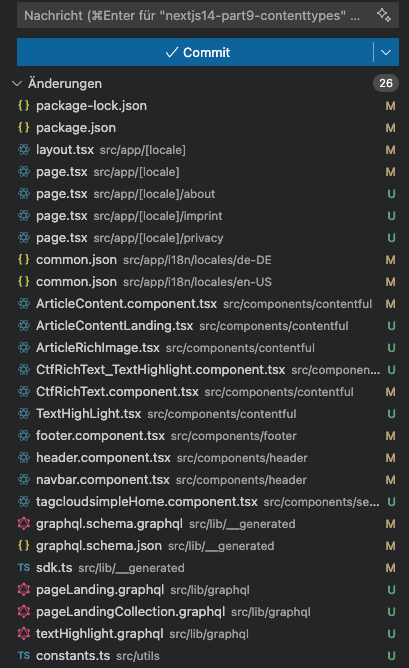Viewport: 409px width, 668px height.
Task: Click GraphQL icon of pageLandingCollection.graphql
Action: tap(24, 612)
